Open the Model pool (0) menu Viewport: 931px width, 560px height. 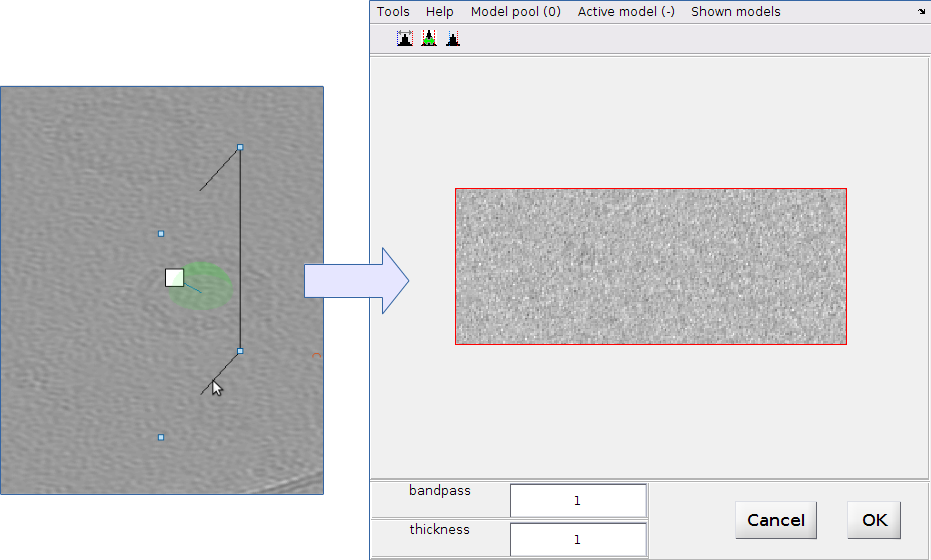[515, 12]
